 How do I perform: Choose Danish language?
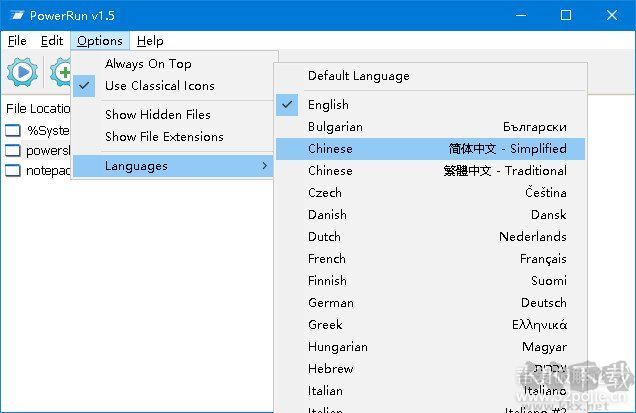pos(431,215)
